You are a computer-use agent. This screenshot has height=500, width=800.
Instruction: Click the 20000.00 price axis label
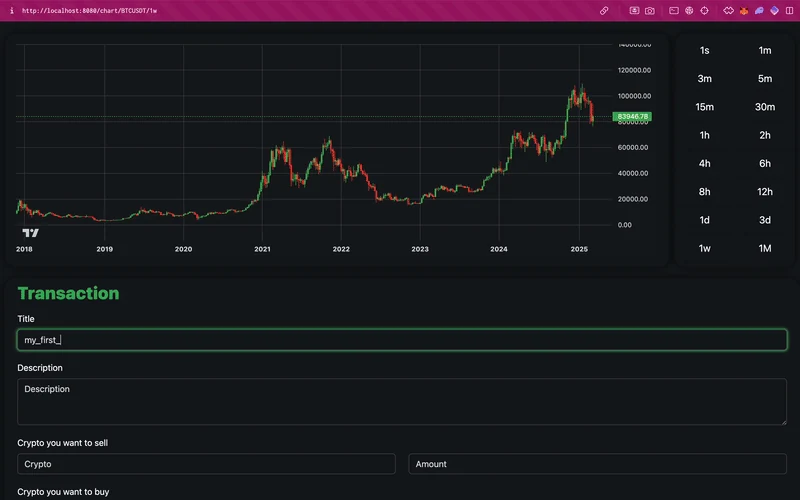(633, 199)
